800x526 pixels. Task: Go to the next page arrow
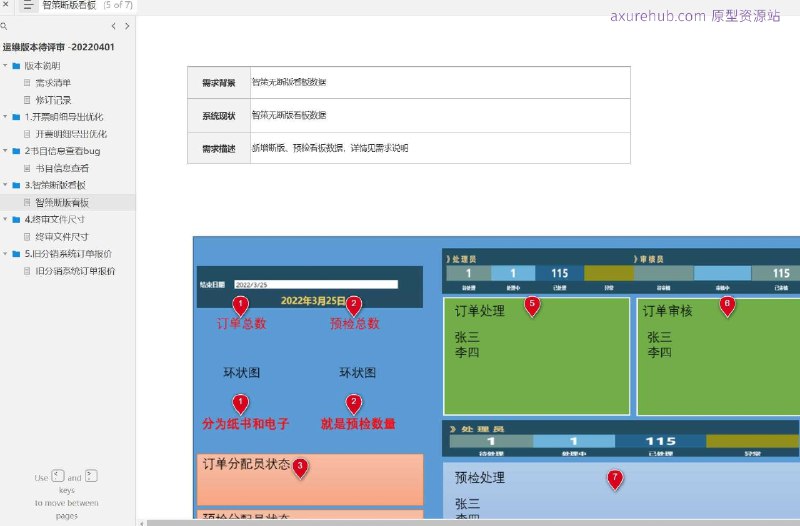coord(127,26)
